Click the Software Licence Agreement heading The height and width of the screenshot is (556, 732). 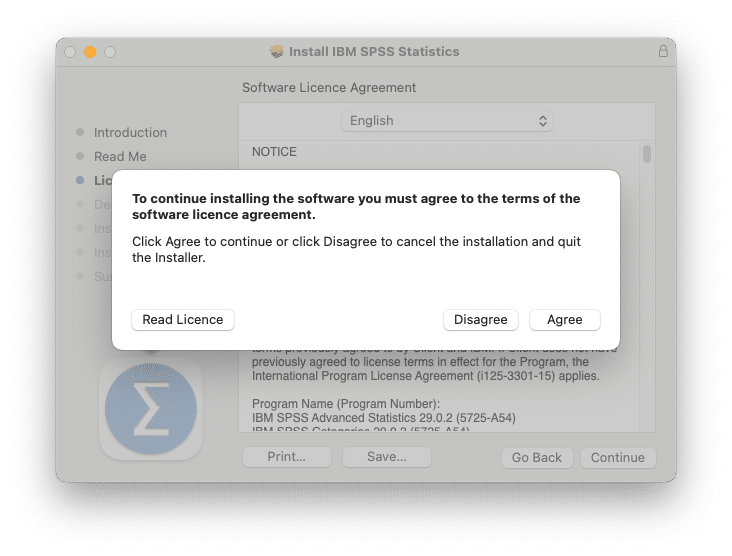click(x=329, y=88)
